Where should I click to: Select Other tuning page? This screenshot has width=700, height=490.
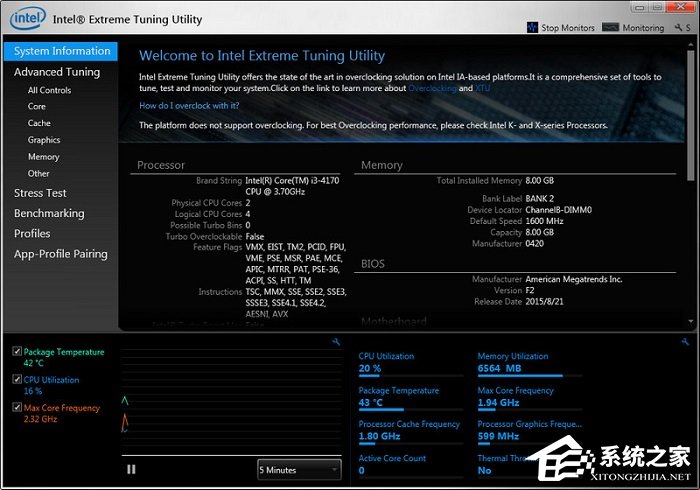(38, 174)
